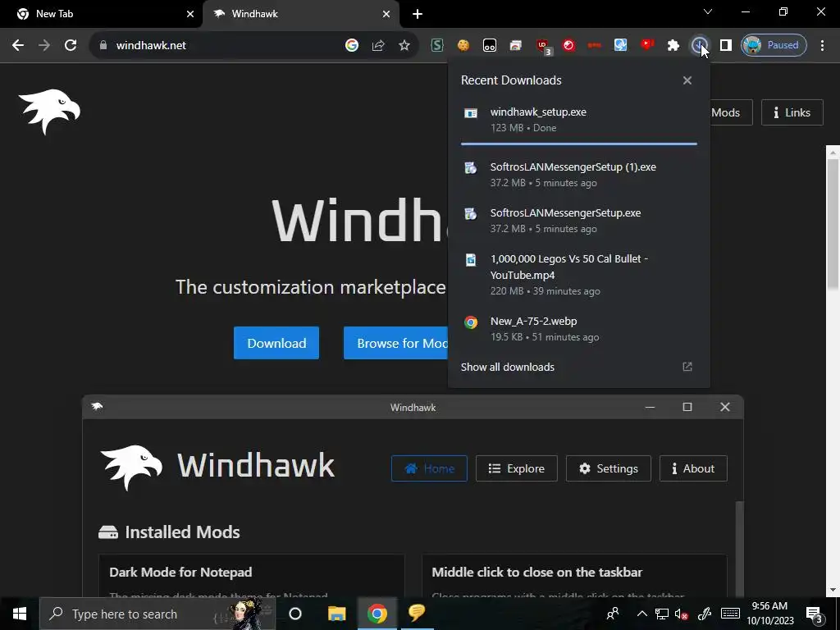Open the green S extension icon

point(437,46)
